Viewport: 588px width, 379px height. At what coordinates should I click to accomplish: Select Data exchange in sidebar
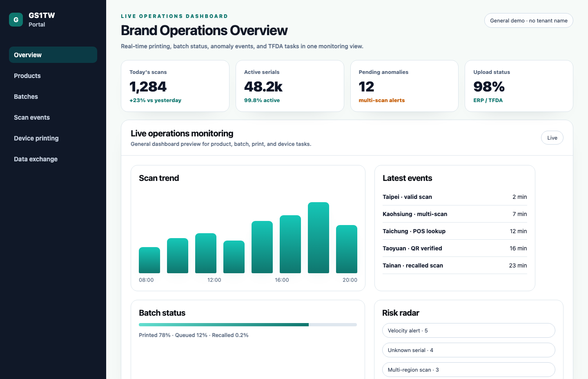(x=53, y=159)
